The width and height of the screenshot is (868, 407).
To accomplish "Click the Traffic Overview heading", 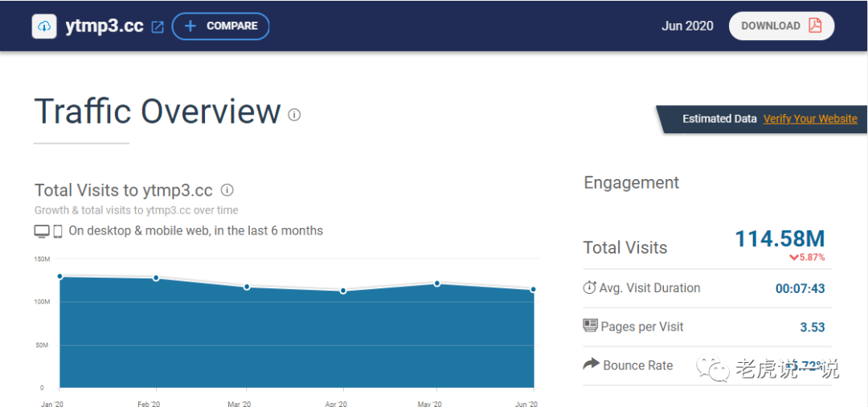I will click(158, 111).
